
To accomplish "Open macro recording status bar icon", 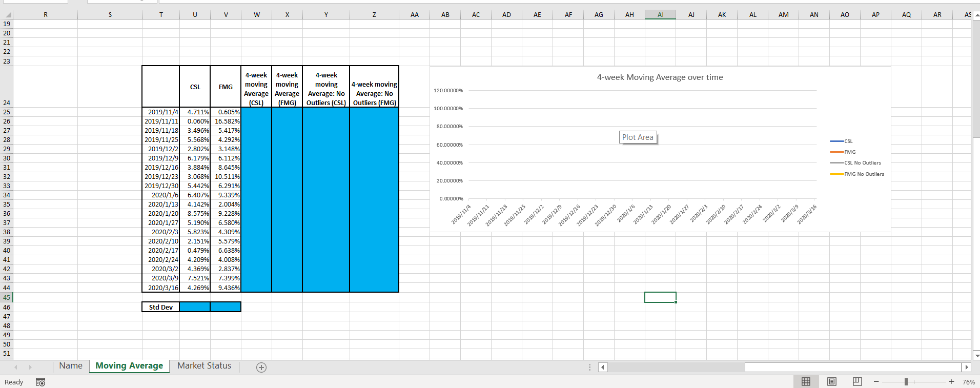I will pos(40,382).
